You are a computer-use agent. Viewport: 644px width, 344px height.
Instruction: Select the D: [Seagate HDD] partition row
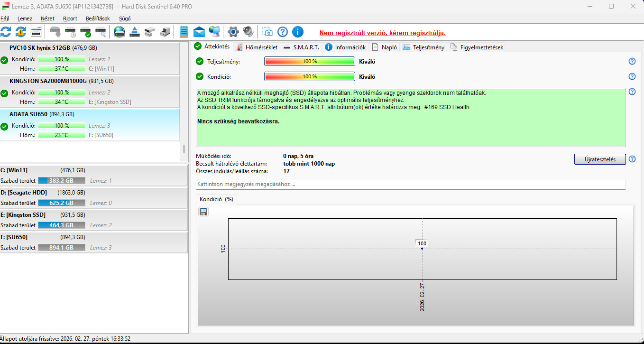pos(93,197)
